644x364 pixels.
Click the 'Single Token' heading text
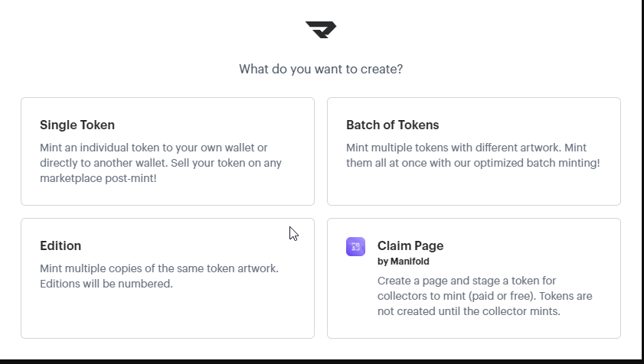pyautogui.click(x=77, y=125)
